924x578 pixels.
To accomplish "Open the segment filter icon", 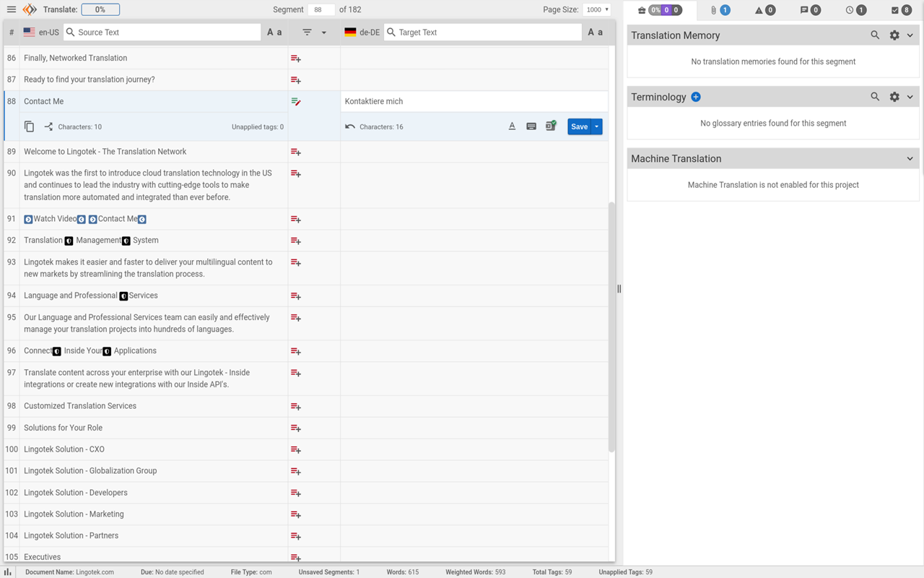I will tap(307, 33).
